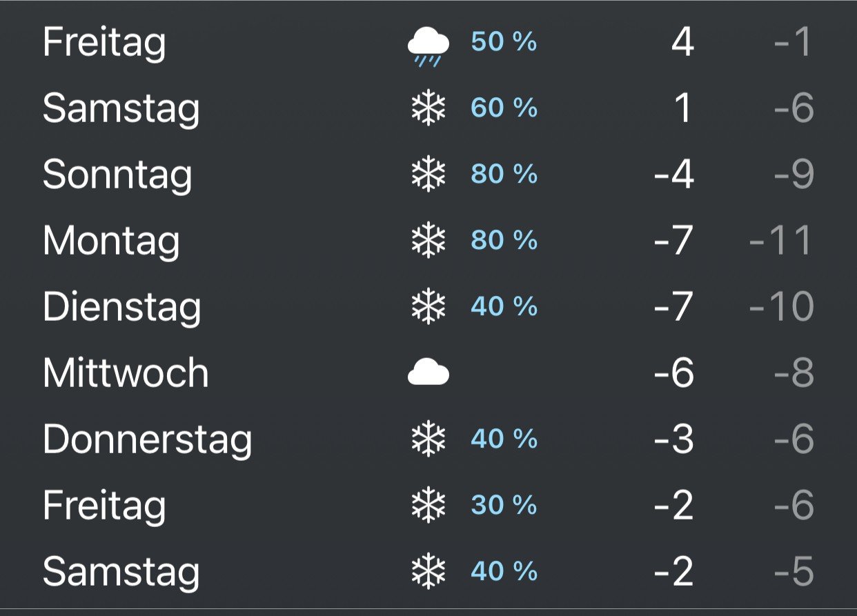Select the Montag day label
Viewport: 857px width, 616px height.
(111, 241)
